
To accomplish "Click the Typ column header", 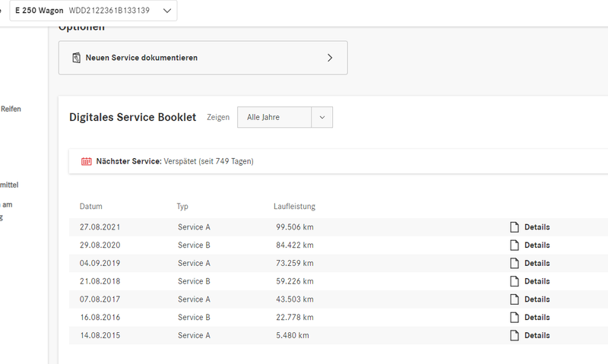I will (x=182, y=206).
